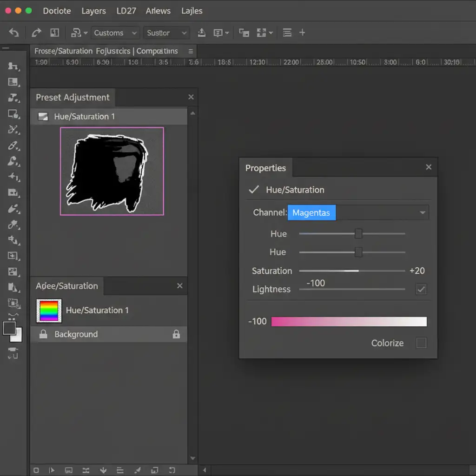The height and width of the screenshot is (476, 476).
Task: Click the foreground color swatch
Action: [9, 328]
